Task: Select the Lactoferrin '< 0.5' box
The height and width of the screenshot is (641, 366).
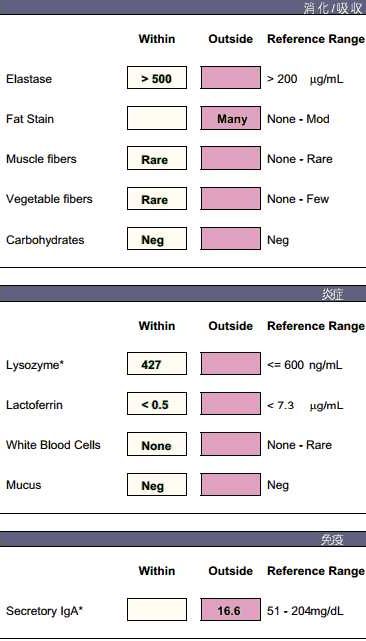Action: click(157, 403)
